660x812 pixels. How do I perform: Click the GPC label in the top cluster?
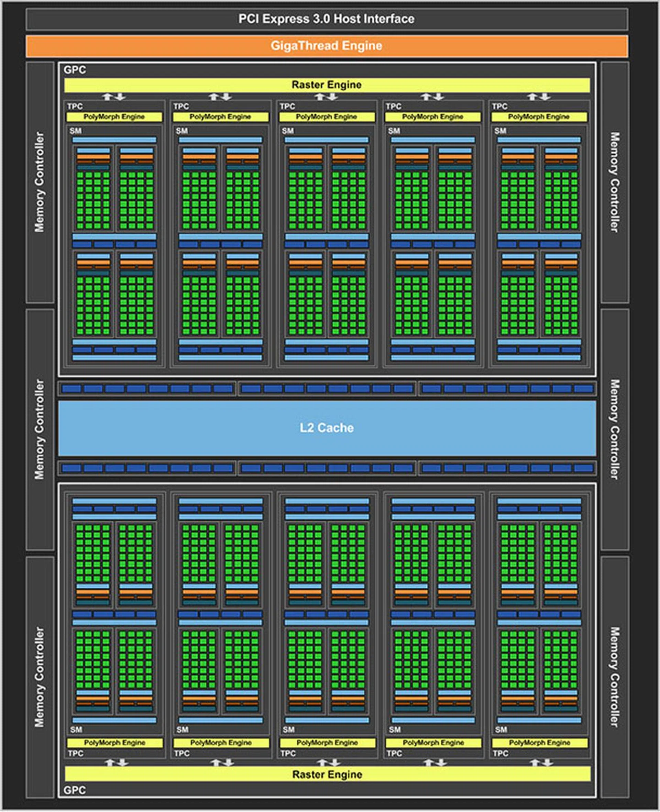tap(75, 70)
